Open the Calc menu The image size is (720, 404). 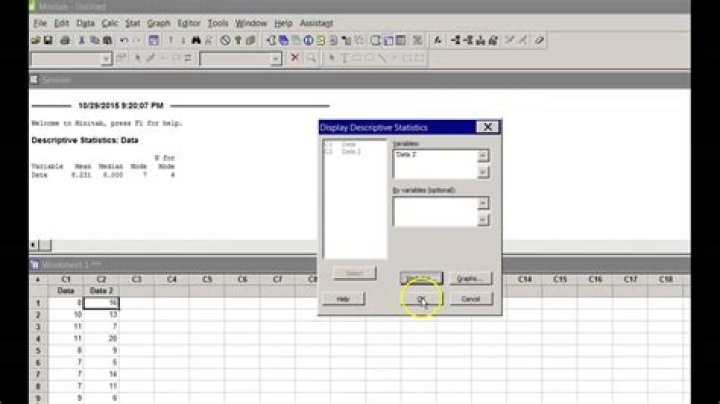110,23
